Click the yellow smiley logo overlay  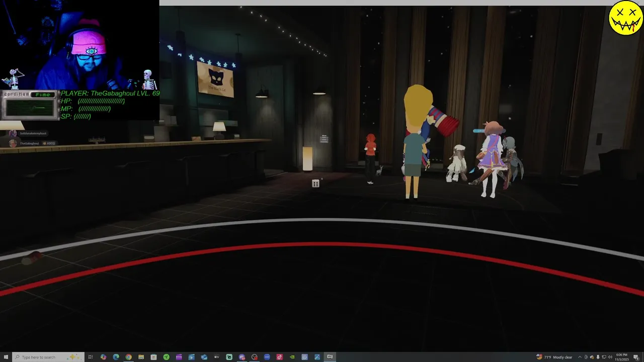point(625,19)
